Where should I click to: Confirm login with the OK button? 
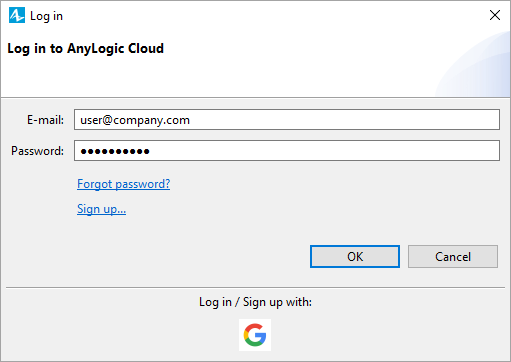(x=355, y=257)
